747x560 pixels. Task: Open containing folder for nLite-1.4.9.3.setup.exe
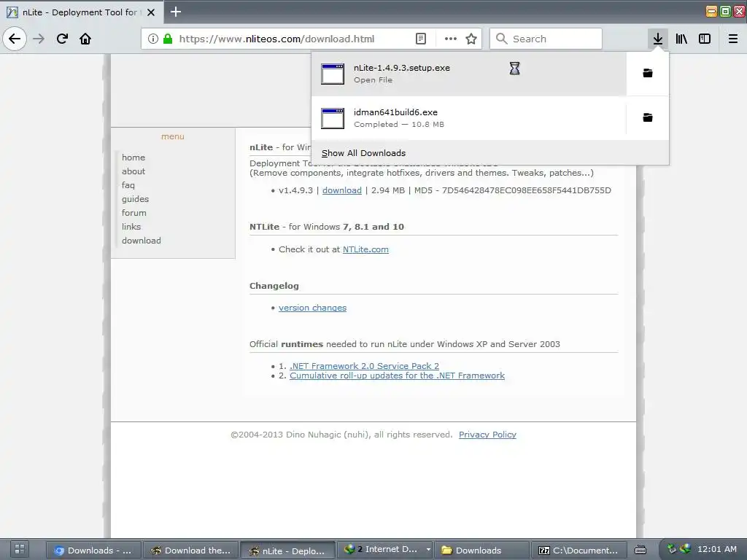(648, 73)
